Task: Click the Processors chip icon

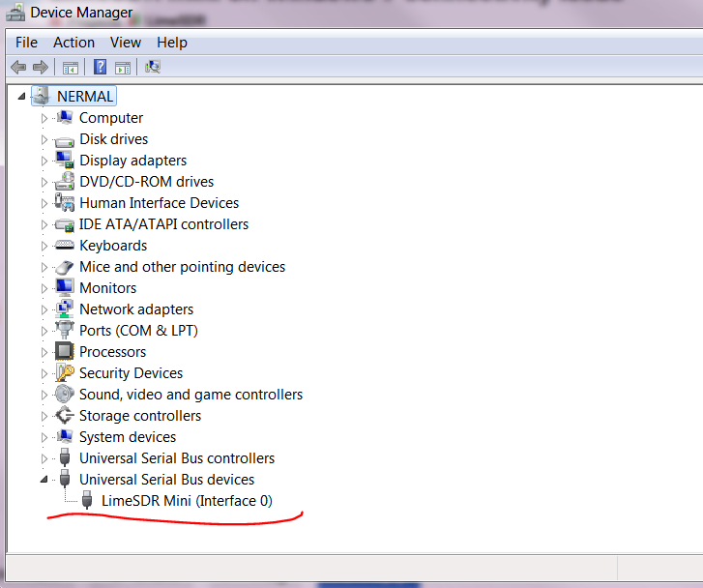Action: pyautogui.click(x=65, y=351)
